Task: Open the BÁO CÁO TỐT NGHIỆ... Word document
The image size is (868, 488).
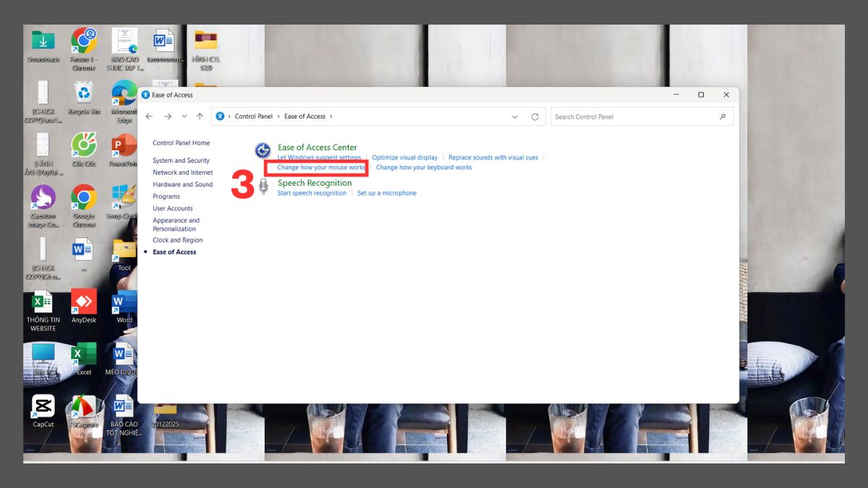Action: tap(124, 406)
